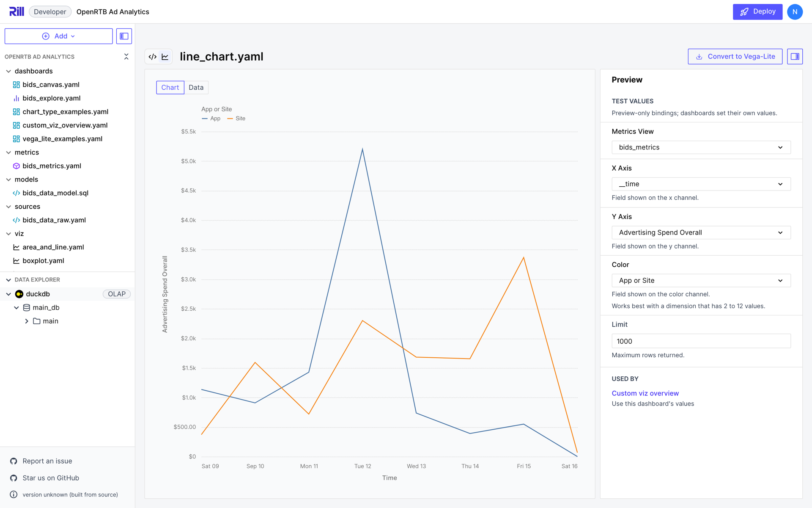Image resolution: width=812 pixels, height=508 pixels.
Task: Open the Custom viz overview link
Action: (645, 393)
